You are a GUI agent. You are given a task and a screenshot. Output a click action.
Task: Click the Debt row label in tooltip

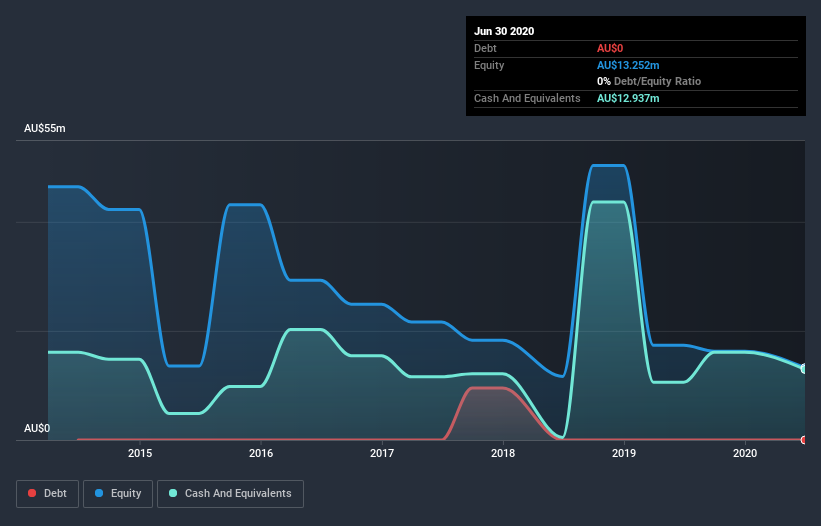[x=485, y=48]
